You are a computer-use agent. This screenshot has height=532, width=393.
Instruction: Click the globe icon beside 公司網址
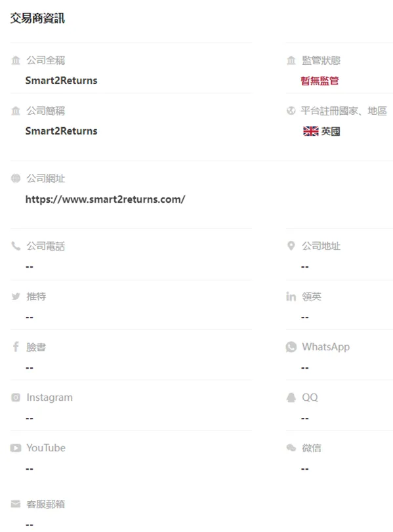pos(16,178)
